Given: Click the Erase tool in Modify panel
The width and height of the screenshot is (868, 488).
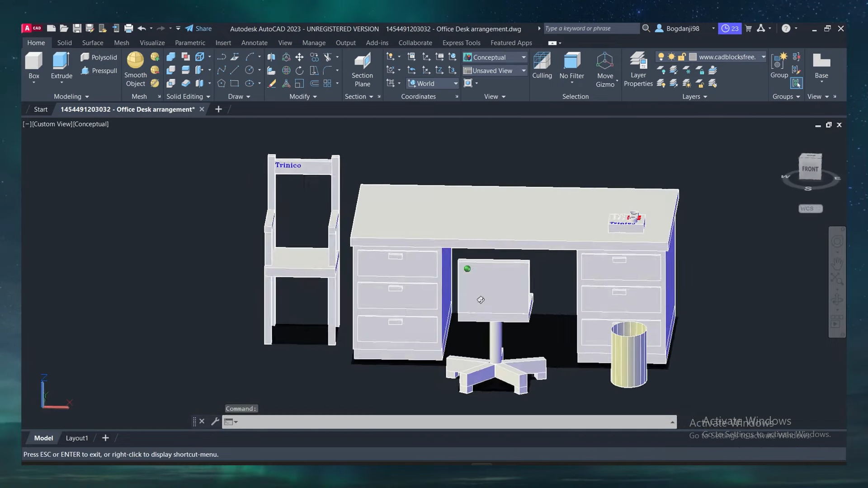Looking at the screenshot, I should (272, 83).
